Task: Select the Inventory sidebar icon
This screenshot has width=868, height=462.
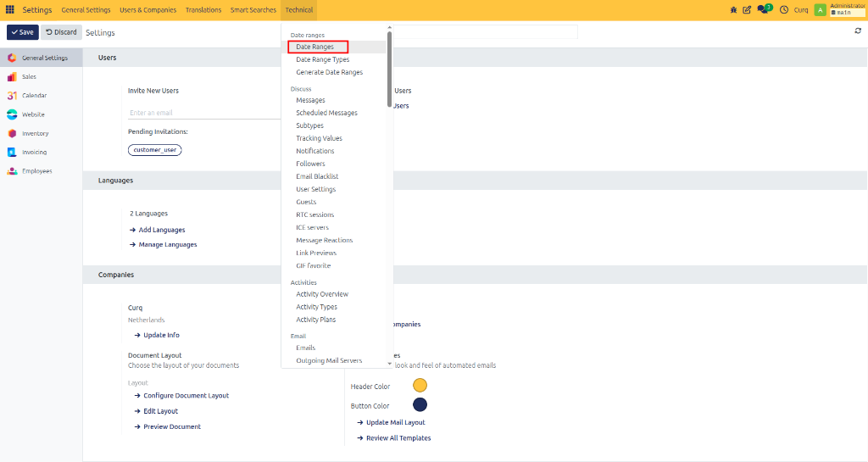Action: (12, 133)
